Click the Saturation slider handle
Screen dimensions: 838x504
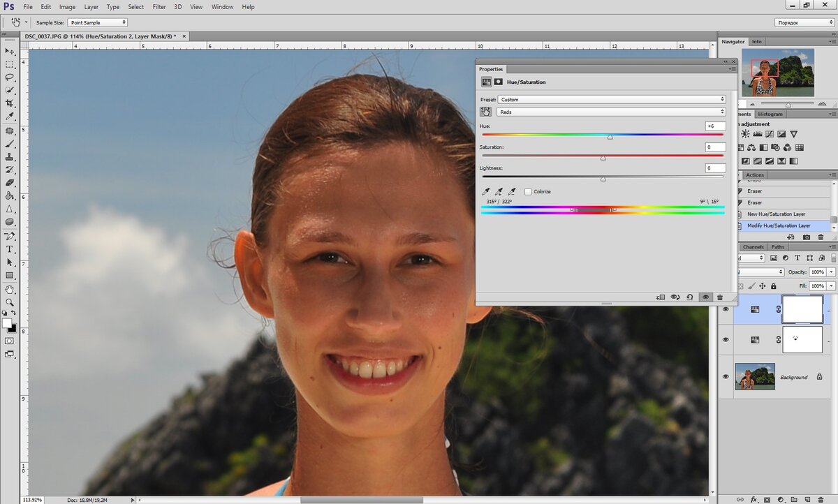coord(603,158)
